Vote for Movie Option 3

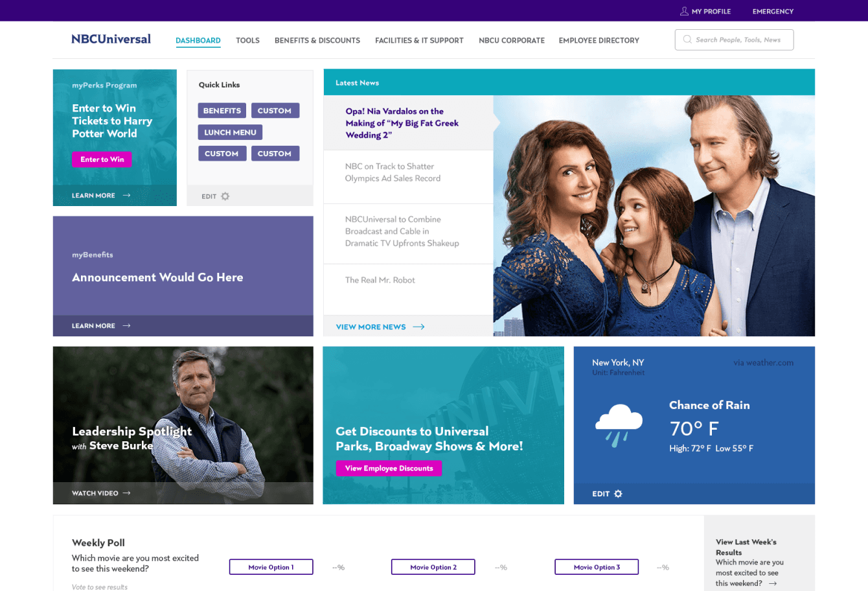click(x=597, y=567)
